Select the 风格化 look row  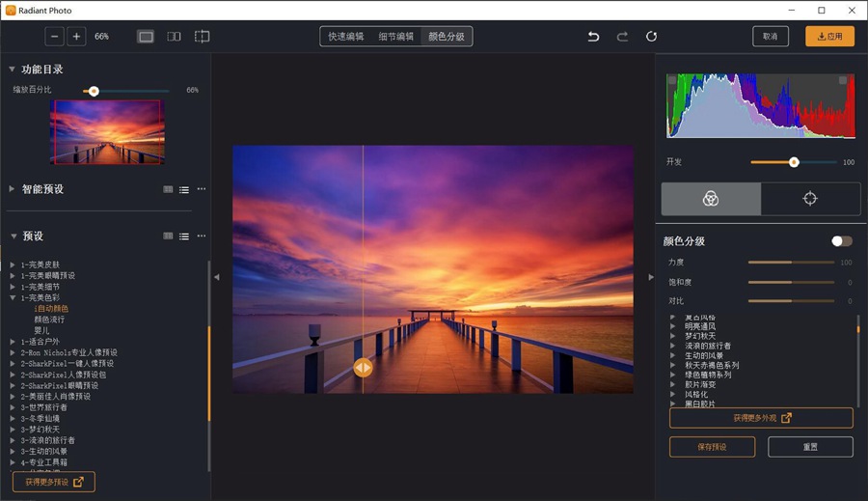click(696, 394)
